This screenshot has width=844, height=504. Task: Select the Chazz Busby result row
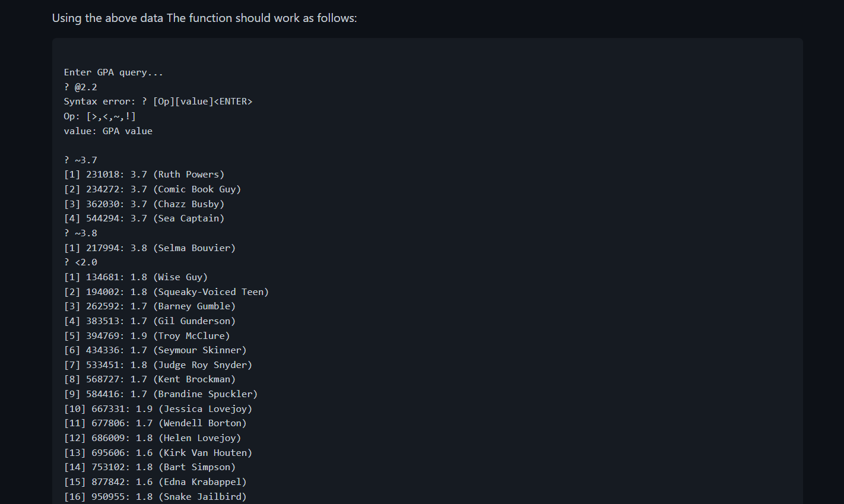[144, 204]
